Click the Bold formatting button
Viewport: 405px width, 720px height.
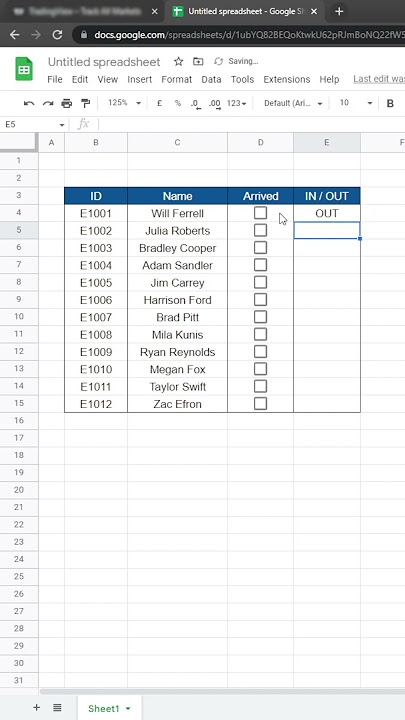tap(390, 103)
